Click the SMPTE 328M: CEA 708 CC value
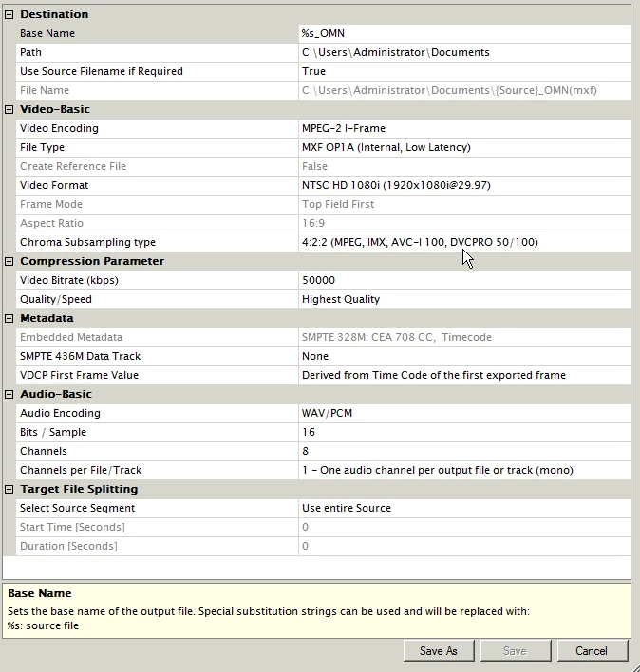 [397, 337]
